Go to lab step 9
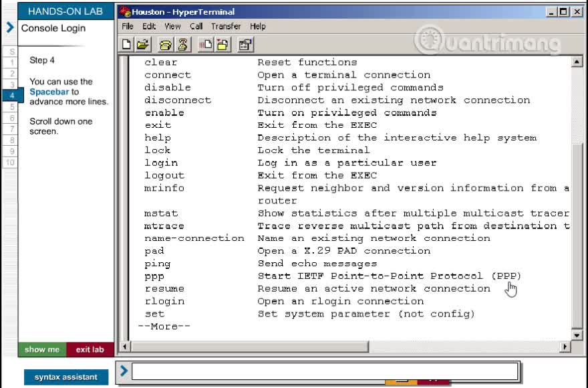Viewport: 588px width, 388px height. click(x=11, y=151)
